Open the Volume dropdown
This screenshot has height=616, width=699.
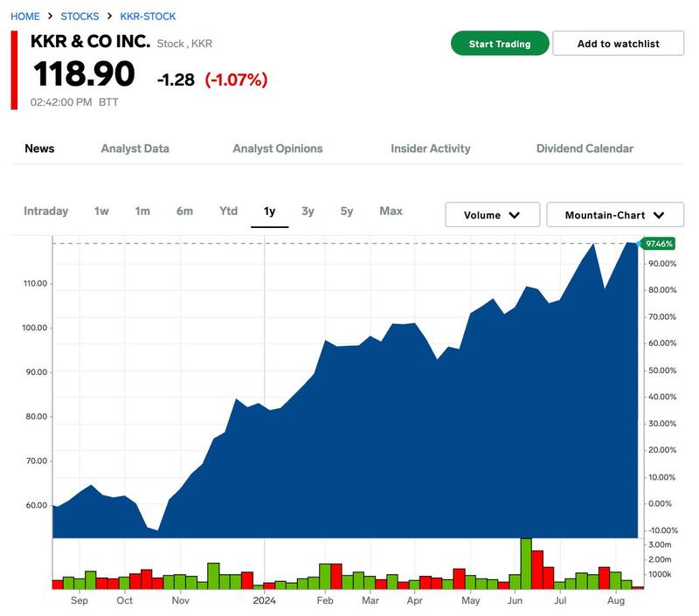click(493, 215)
